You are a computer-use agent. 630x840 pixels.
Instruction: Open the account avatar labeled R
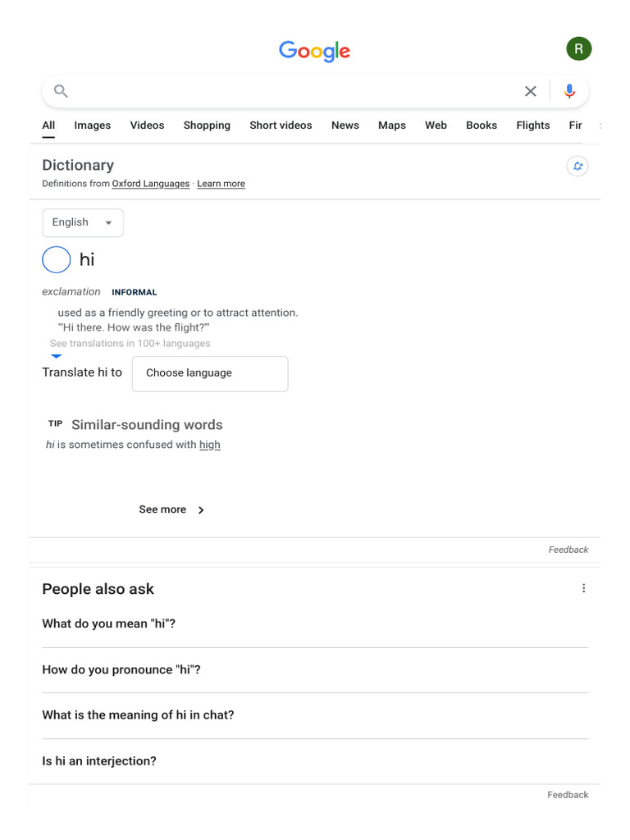point(578,49)
